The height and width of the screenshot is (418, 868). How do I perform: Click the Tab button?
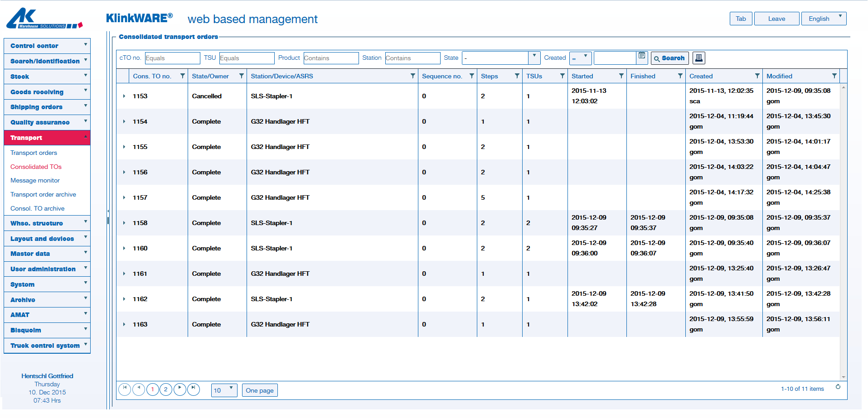[x=741, y=19]
